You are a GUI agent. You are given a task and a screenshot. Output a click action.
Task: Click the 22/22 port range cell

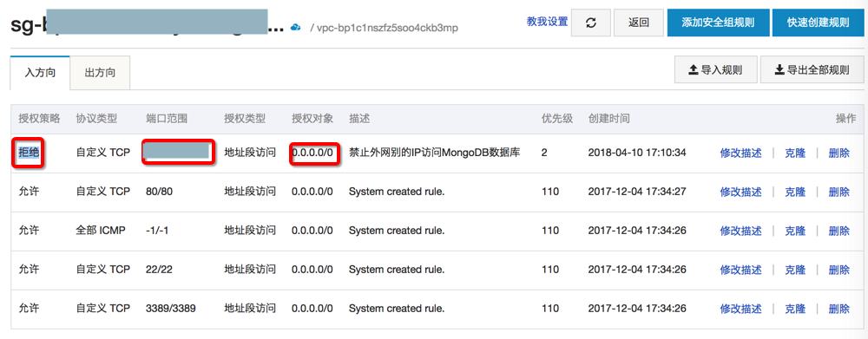[x=159, y=270]
